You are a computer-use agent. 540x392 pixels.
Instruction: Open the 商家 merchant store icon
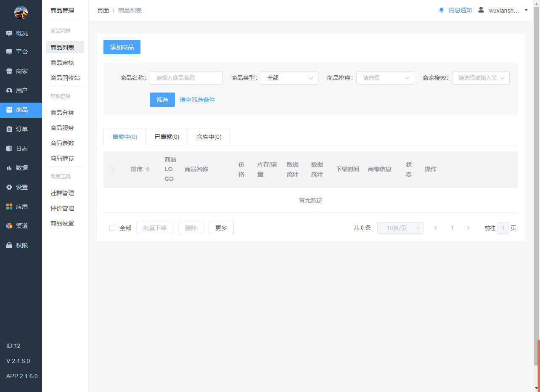point(9,71)
